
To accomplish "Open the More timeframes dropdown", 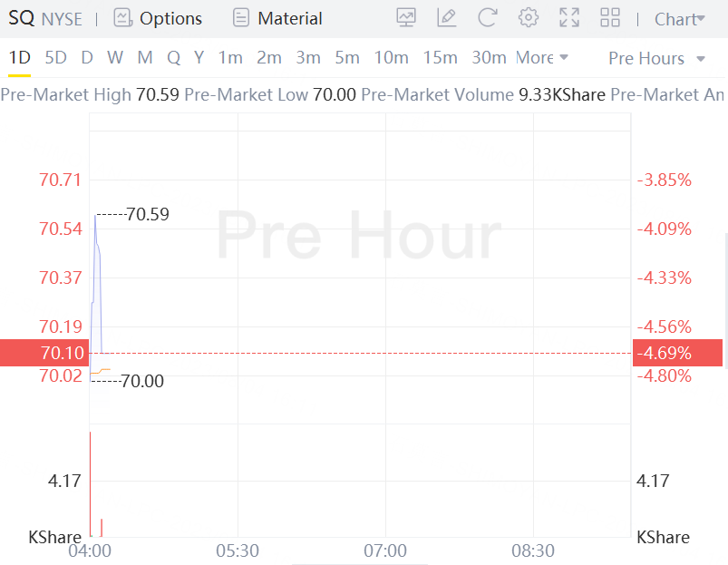I will click(542, 58).
